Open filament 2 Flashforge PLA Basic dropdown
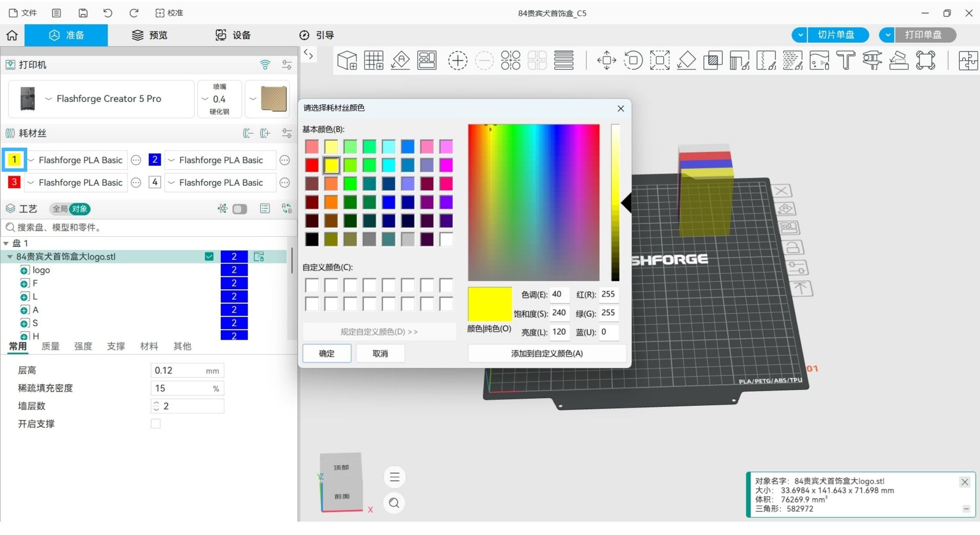Viewport: 980px width, 535px height. coord(220,160)
